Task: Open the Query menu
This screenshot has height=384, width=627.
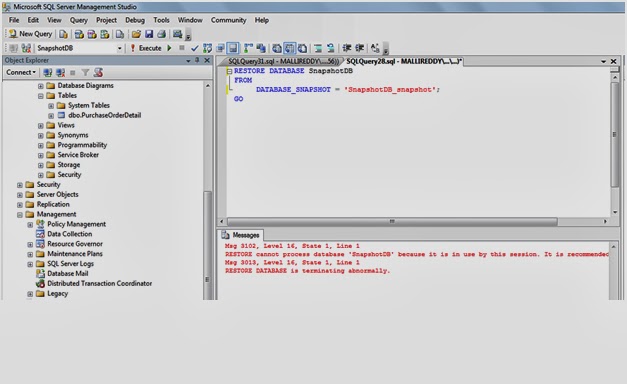Action: (79, 20)
